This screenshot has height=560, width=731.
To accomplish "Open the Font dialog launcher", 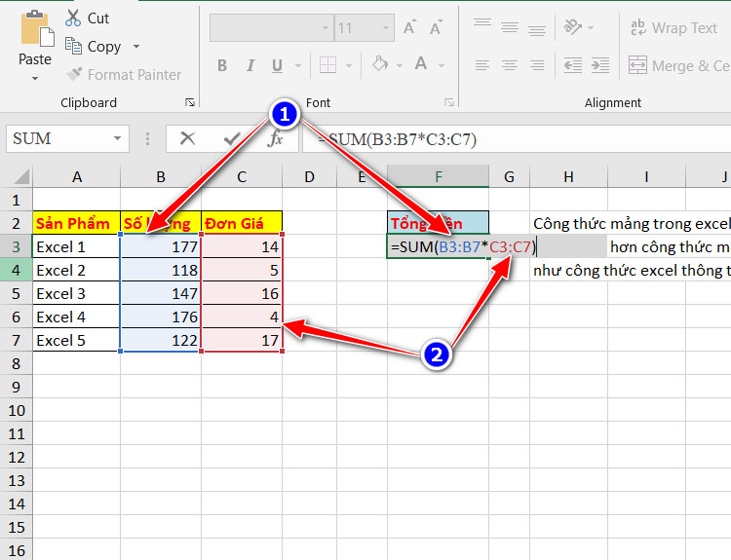I will (x=449, y=102).
